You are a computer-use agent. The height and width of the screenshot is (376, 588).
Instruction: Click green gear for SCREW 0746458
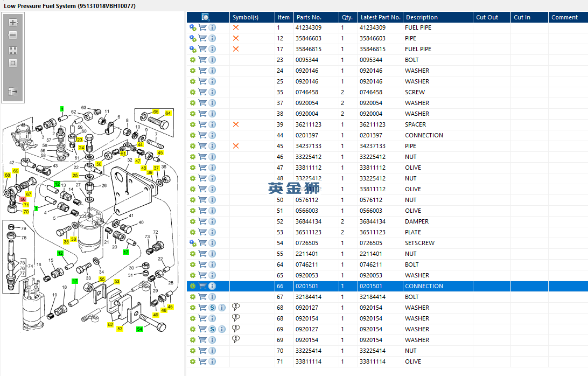coord(193,92)
